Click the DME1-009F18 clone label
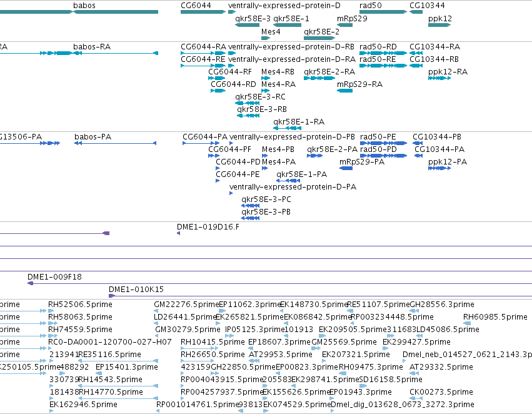 [x=54, y=277]
